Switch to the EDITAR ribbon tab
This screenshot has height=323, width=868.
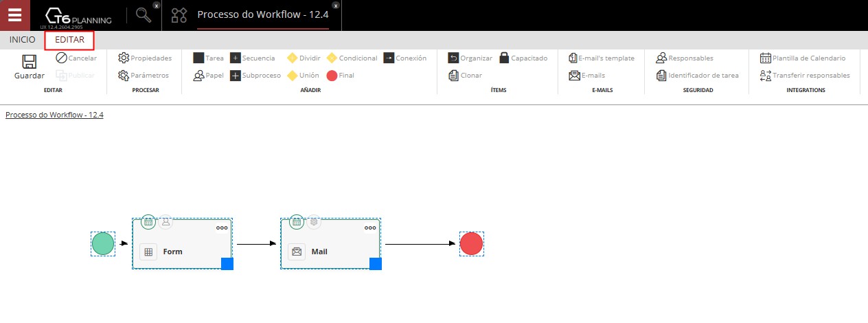[69, 40]
